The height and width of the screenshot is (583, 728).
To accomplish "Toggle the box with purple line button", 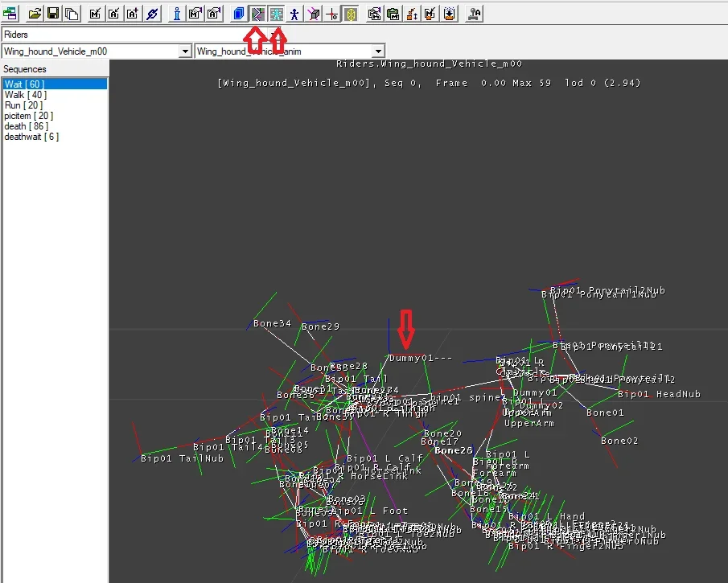I will tap(314, 14).
